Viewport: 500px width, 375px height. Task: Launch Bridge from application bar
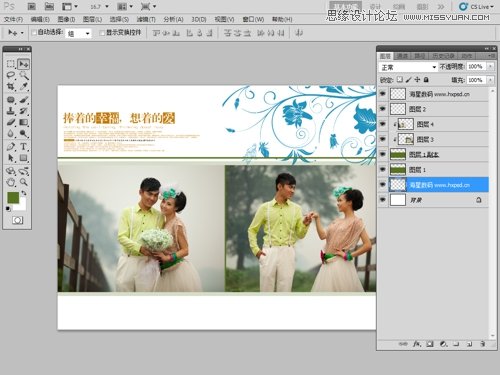32,6
